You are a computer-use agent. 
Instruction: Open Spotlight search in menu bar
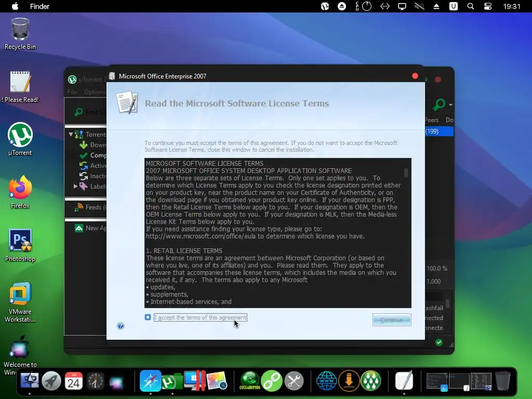click(x=471, y=6)
